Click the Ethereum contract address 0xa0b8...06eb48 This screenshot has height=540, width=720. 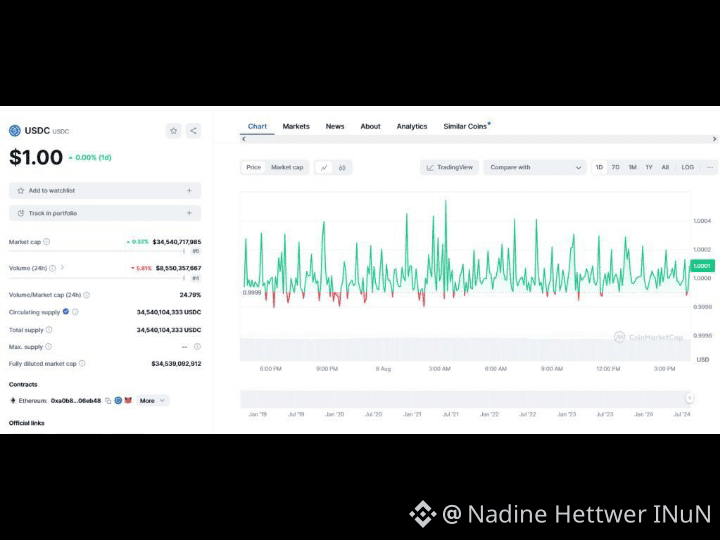(x=76, y=401)
